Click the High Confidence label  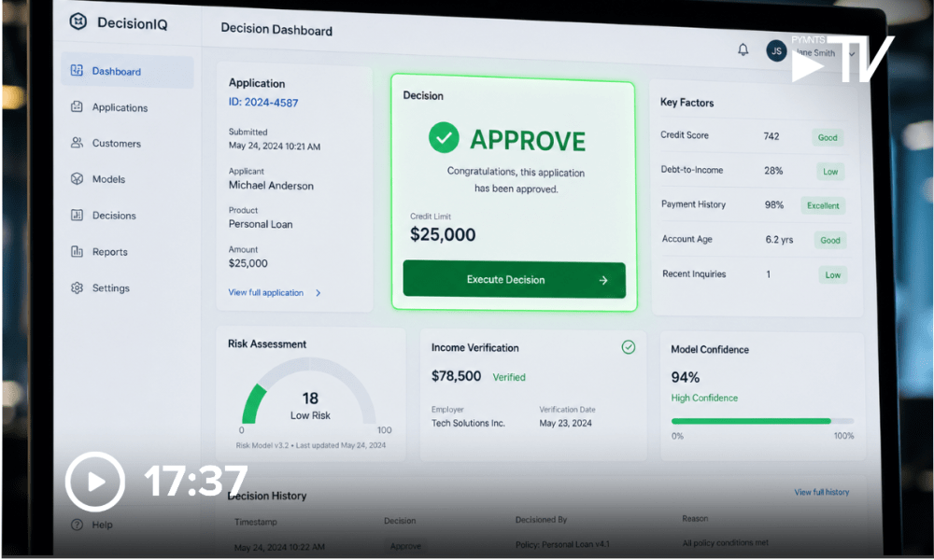point(704,398)
